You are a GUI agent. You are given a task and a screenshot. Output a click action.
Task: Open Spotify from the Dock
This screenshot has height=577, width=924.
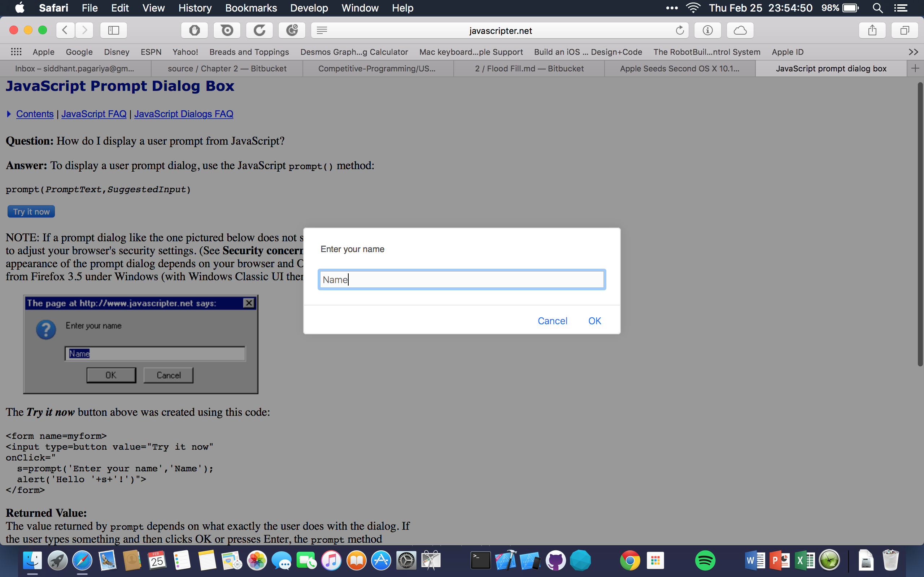(705, 560)
